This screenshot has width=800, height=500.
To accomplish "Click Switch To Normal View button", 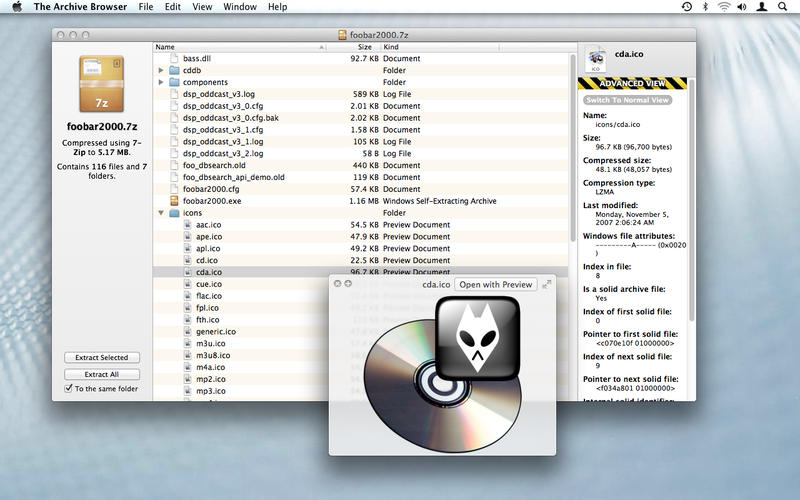I will point(627,100).
